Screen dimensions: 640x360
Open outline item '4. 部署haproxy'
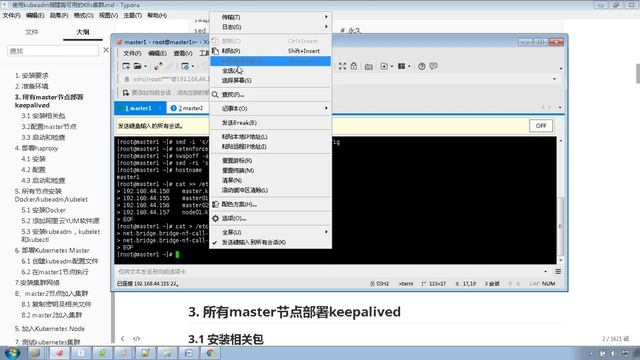click(x=36, y=148)
